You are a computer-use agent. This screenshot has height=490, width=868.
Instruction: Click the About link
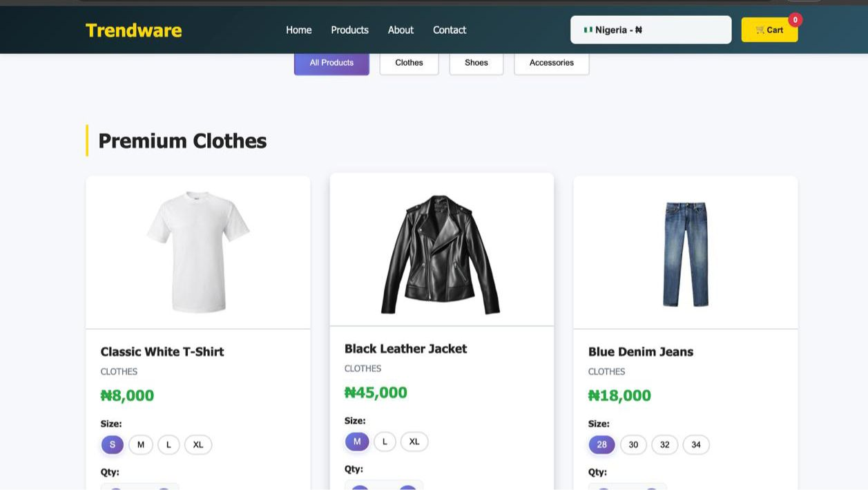401,30
